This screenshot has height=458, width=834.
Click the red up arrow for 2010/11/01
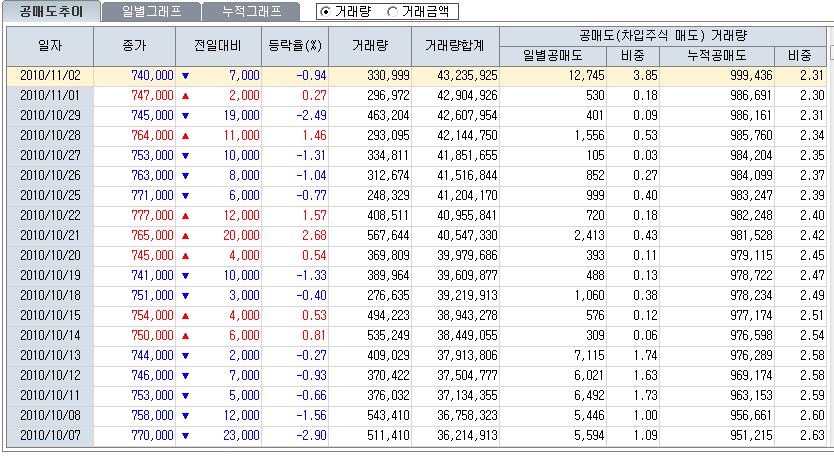click(x=185, y=95)
